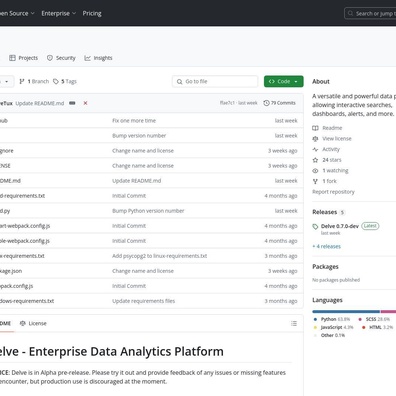This screenshot has width=396, height=396.
Task: Open the Update README.md latest commit message
Action: click(x=40, y=103)
